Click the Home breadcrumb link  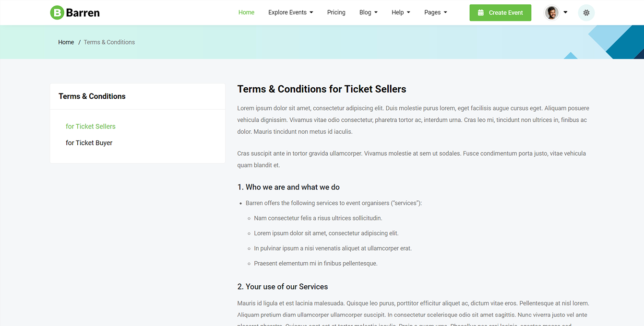click(x=66, y=42)
